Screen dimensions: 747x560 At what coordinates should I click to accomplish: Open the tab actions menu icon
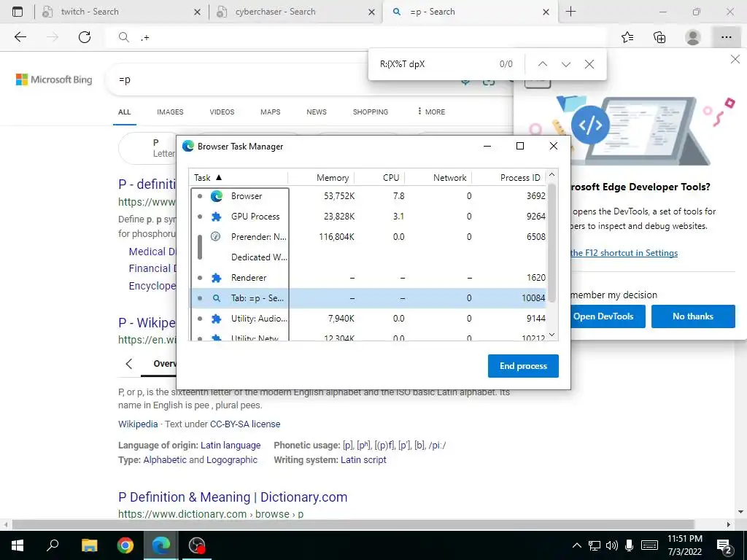[18, 12]
